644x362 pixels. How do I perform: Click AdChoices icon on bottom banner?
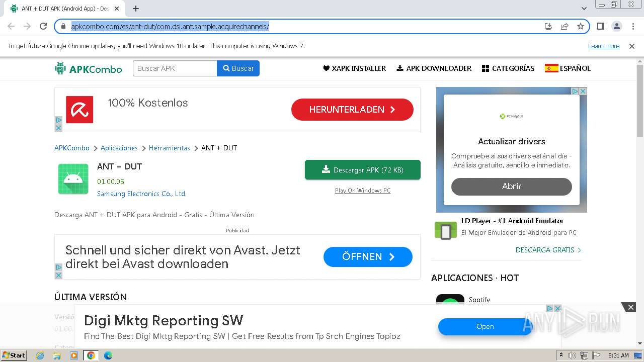tap(550, 308)
